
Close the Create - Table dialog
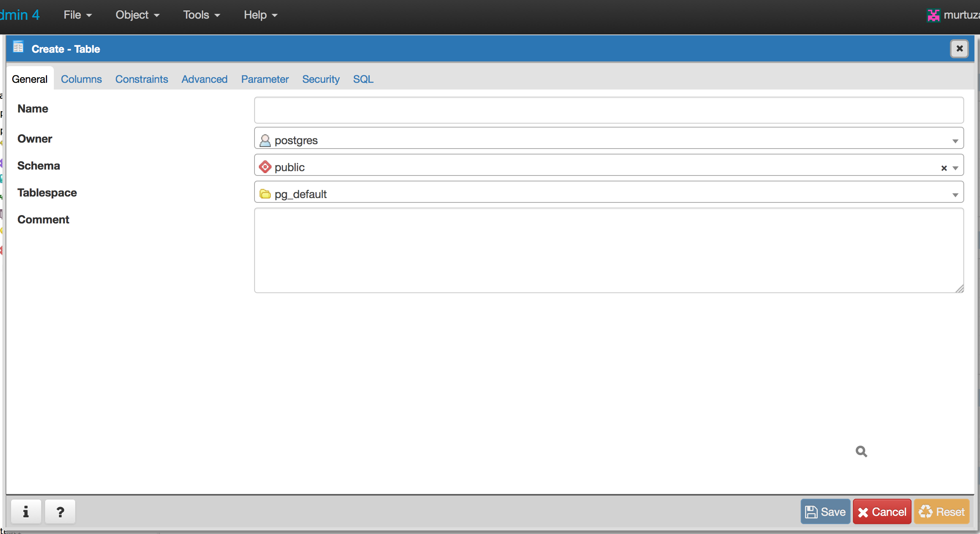[x=959, y=48]
